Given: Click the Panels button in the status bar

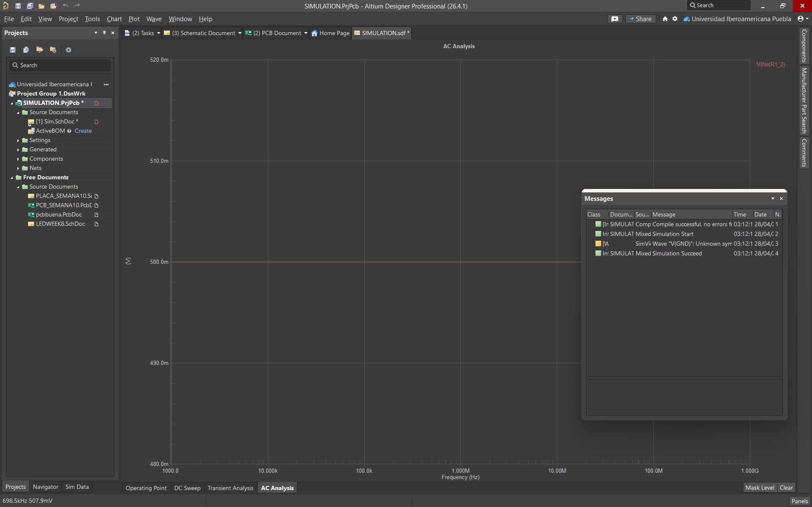Looking at the screenshot, I should click(800, 501).
